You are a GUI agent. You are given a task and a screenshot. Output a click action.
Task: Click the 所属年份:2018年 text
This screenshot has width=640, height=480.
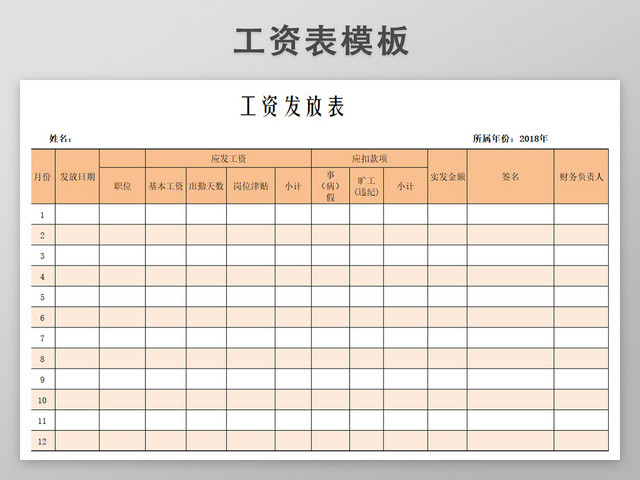click(510, 139)
